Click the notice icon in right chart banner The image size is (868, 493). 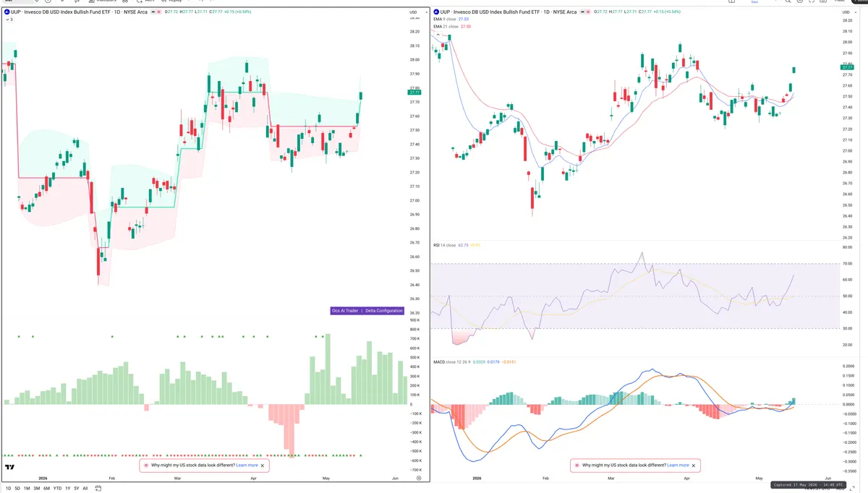(576, 466)
